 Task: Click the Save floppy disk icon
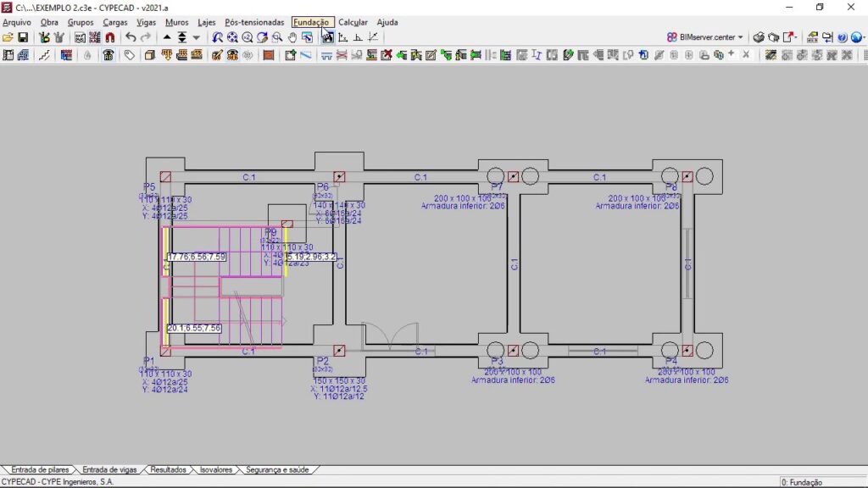tap(23, 37)
